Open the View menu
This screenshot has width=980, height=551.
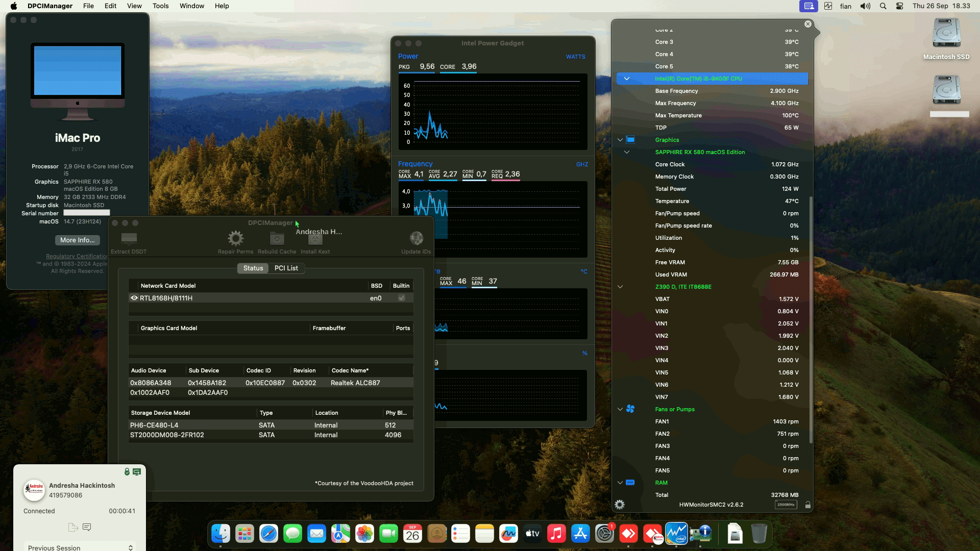click(x=134, y=6)
